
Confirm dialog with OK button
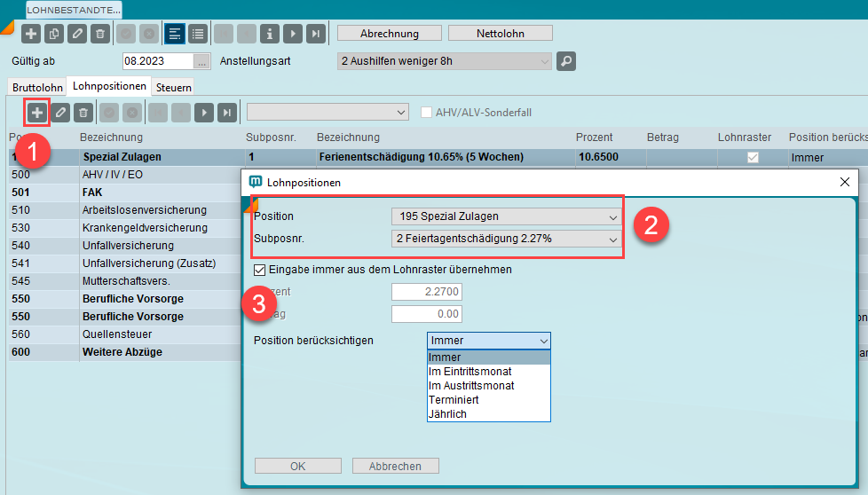coord(298,466)
